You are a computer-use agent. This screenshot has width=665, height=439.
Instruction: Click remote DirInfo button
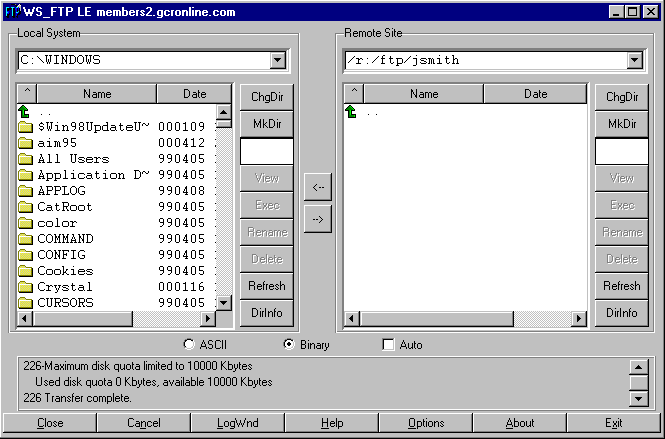[622, 313]
